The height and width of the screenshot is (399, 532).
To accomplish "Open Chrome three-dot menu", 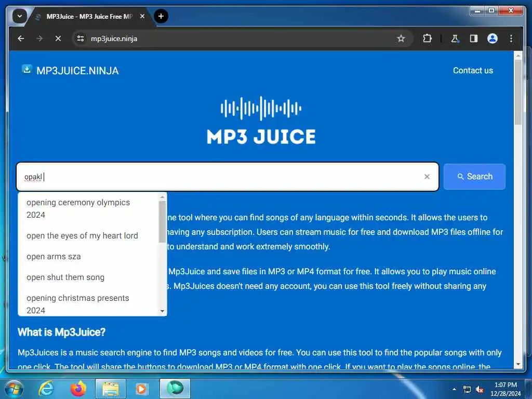I will click(511, 38).
